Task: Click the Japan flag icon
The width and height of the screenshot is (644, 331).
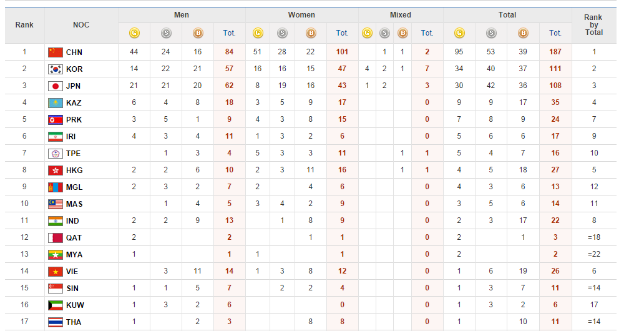Action: tap(56, 86)
